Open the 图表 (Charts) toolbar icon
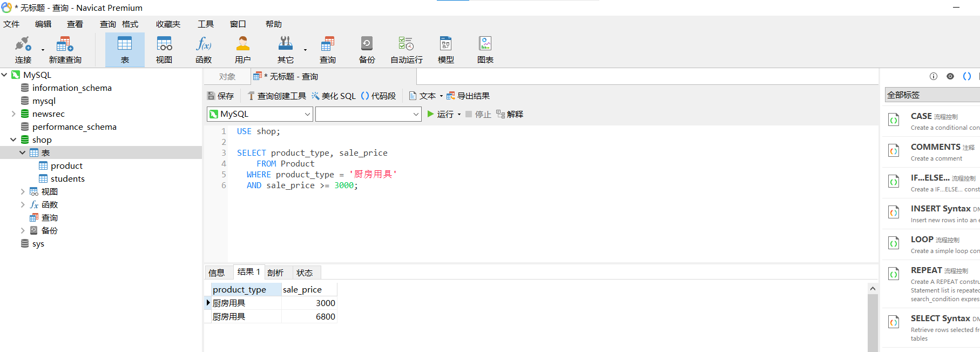Image resolution: width=980 pixels, height=352 pixels. tap(485, 50)
